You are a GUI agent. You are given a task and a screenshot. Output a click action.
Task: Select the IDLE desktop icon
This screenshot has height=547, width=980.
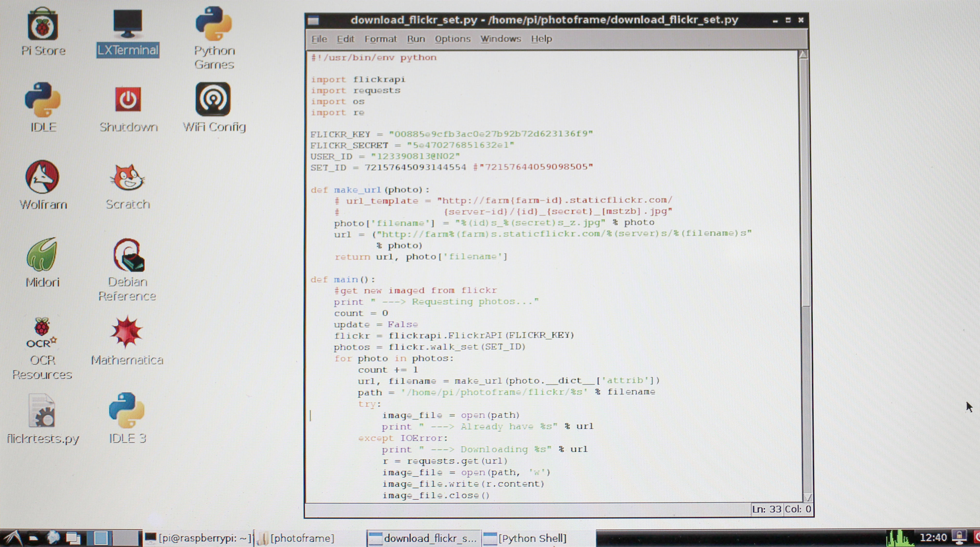pos(43,100)
